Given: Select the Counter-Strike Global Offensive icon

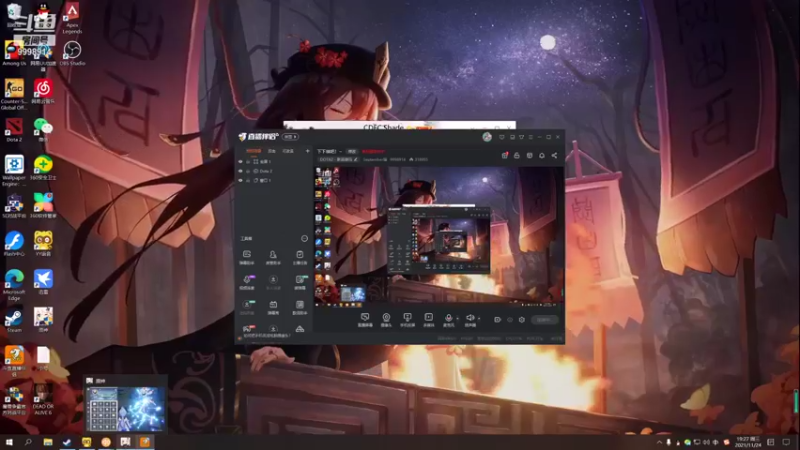Looking at the screenshot, I should (14, 94).
